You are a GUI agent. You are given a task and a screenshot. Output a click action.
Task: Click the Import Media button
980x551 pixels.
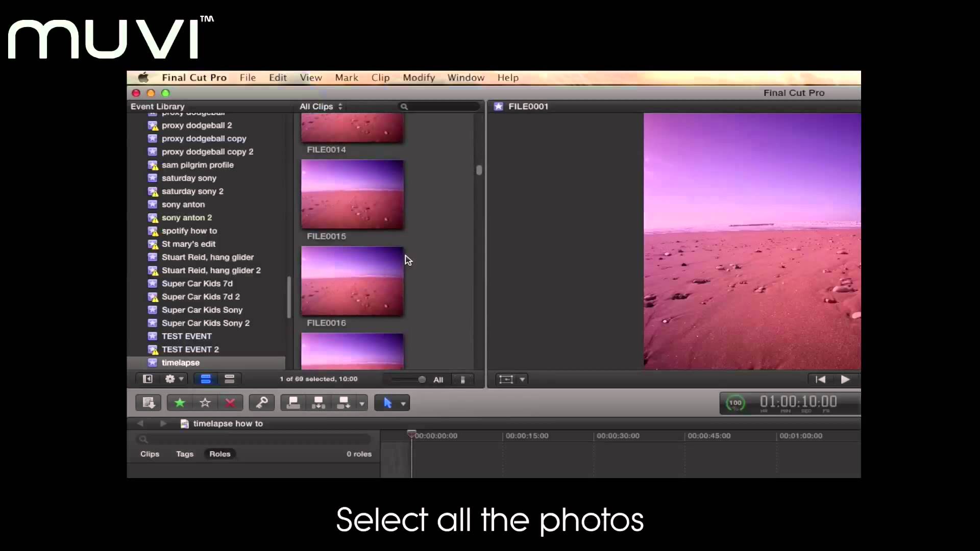click(x=148, y=403)
